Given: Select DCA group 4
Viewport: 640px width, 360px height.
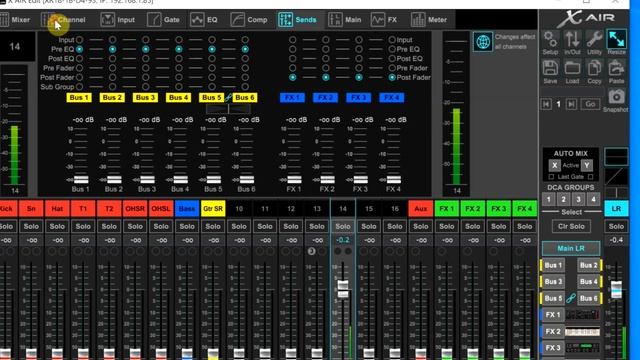Looking at the screenshot, I should pos(593,200).
